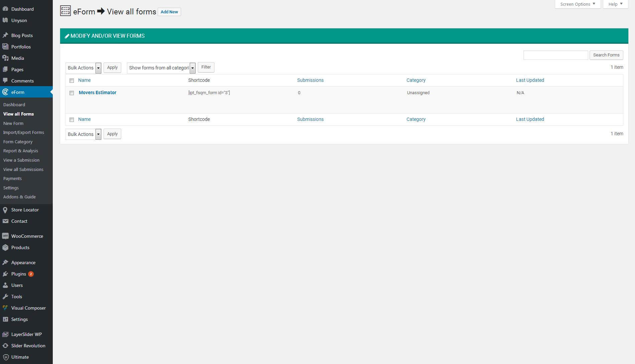Tick the Movers Estimator row checkbox

pyautogui.click(x=71, y=93)
